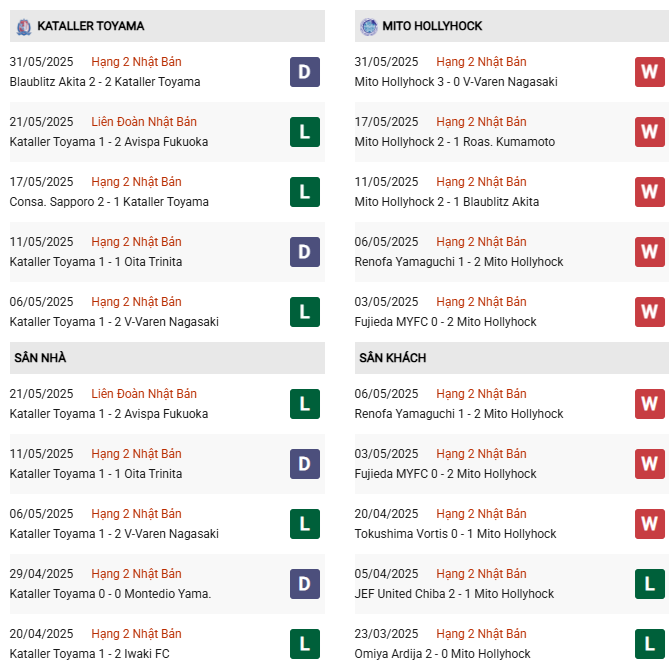671x668 pixels.
Task: Click the L badge for Omiya Ardija match
Action: click(x=650, y=644)
